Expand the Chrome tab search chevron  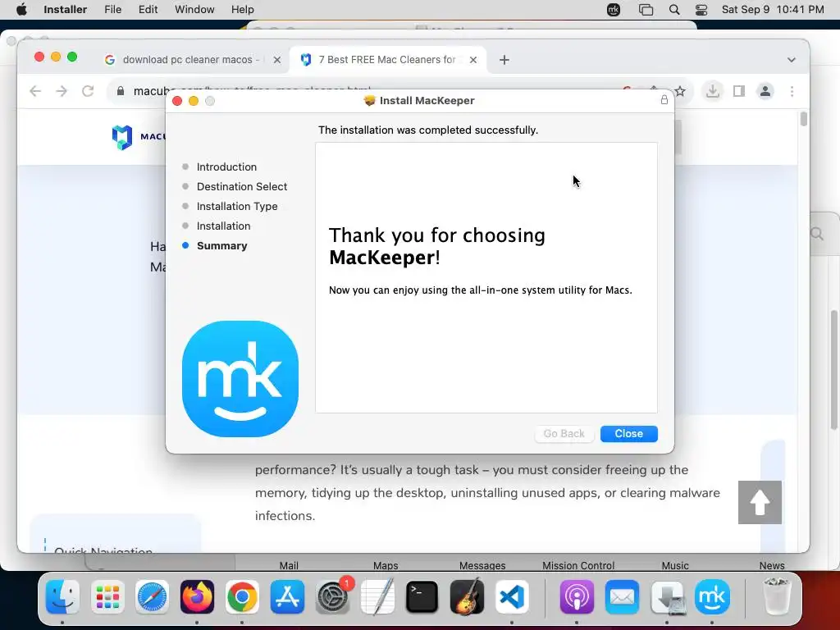point(792,60)
